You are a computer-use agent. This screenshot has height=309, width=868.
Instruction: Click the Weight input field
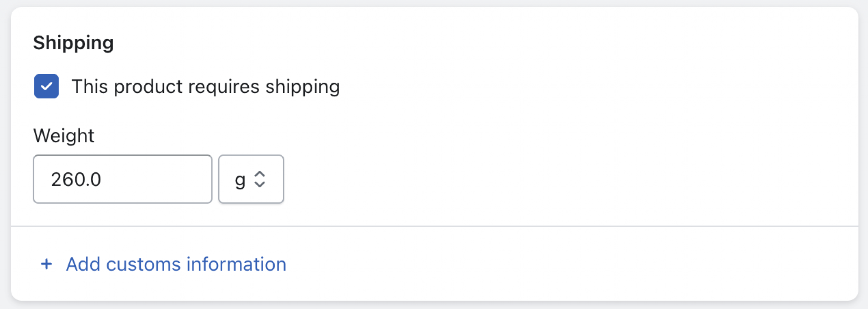pos(122,179)
